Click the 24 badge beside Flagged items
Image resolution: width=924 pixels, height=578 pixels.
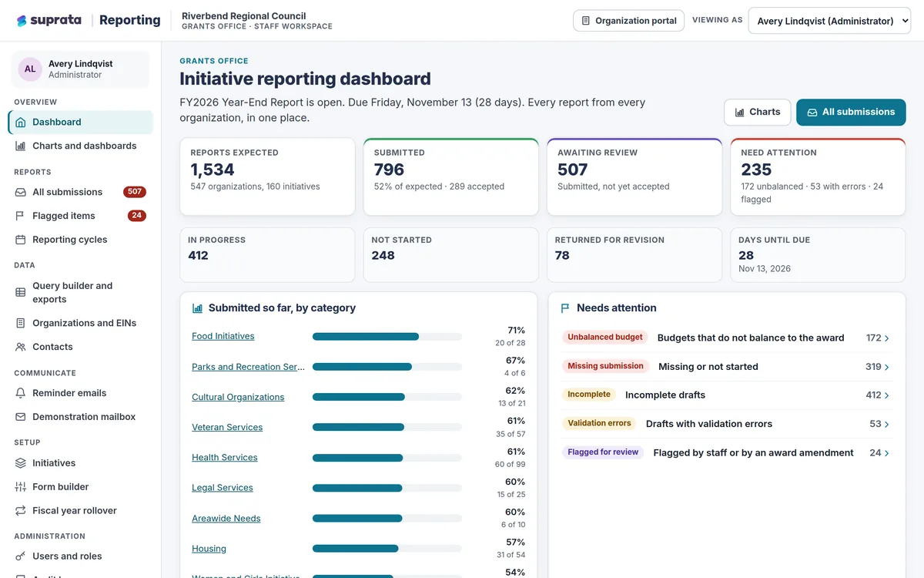pos(137,216)
